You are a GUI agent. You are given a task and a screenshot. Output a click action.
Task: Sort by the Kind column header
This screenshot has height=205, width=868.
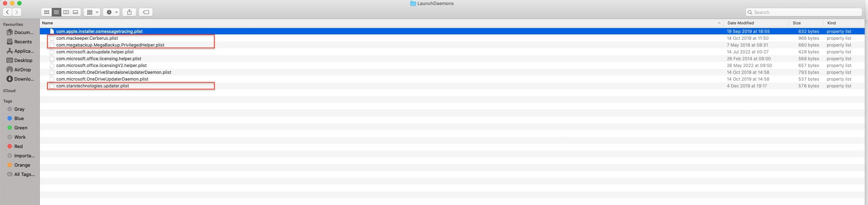[x=831, y=23]
